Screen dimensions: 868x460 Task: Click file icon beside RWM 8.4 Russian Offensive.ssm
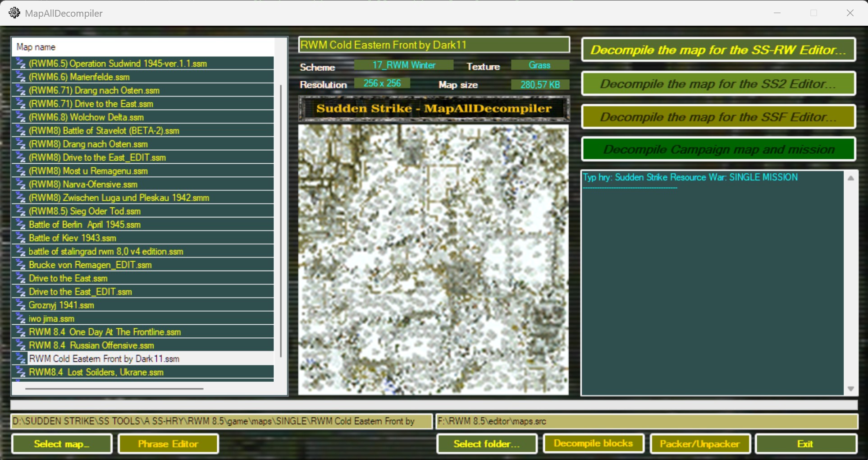[x=21, y=345]
